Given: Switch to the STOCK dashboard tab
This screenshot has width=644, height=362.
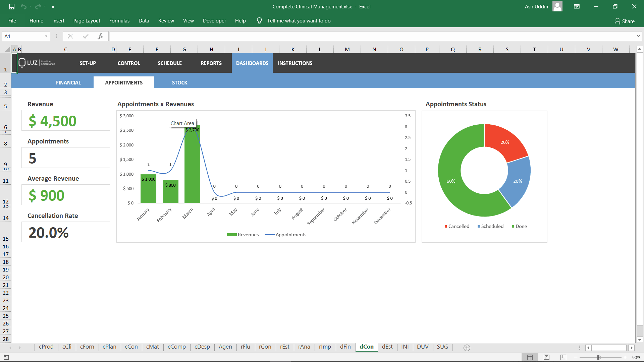Looking at the screenshot, I should (x=179, y=82).
